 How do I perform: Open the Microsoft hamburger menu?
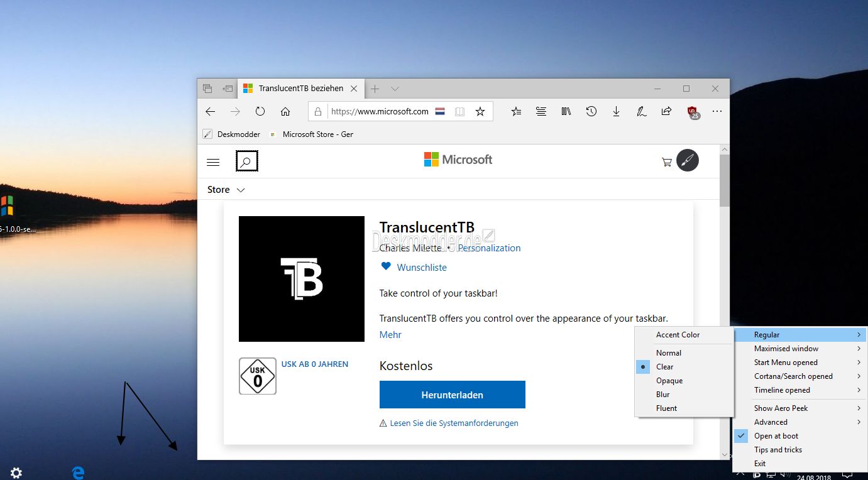point(213,162)
